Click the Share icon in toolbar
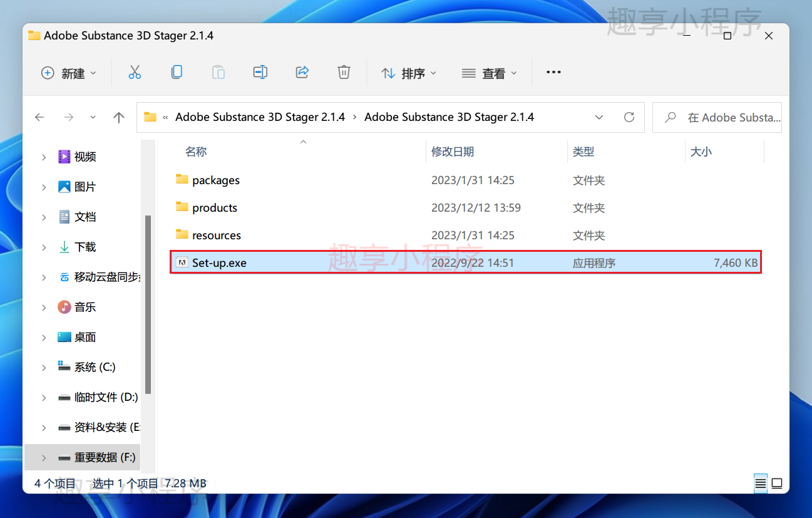The height and width of the screenshot is (518, 812). [x=302, y=73]
